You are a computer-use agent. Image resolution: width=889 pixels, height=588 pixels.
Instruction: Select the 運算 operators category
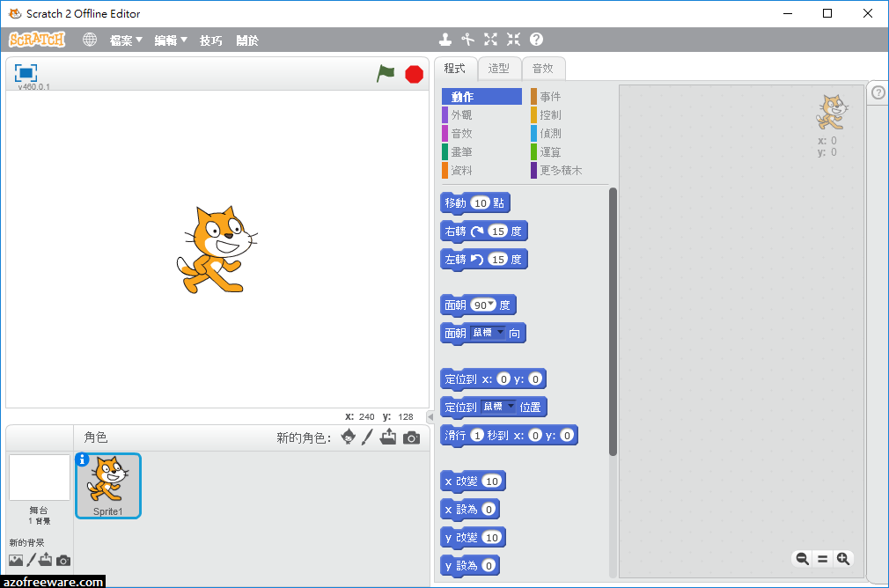tap(569, 152)
